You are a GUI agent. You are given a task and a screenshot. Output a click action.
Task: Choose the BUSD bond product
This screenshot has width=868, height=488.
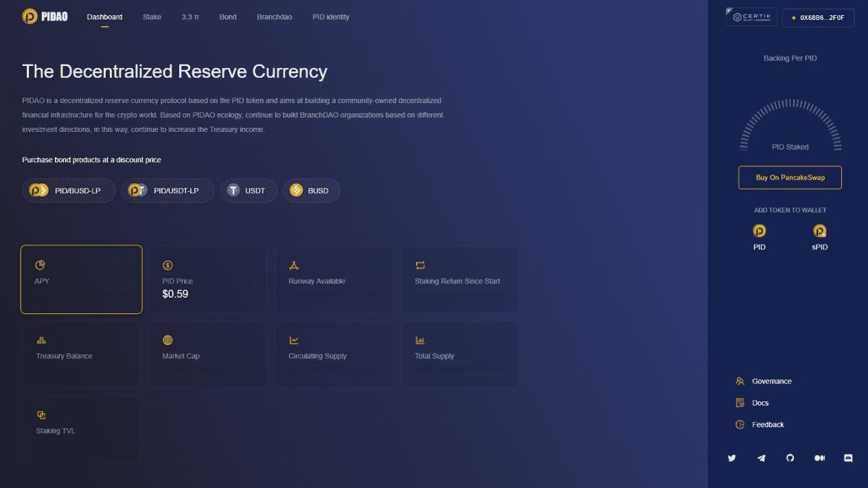tap(311, 190)
